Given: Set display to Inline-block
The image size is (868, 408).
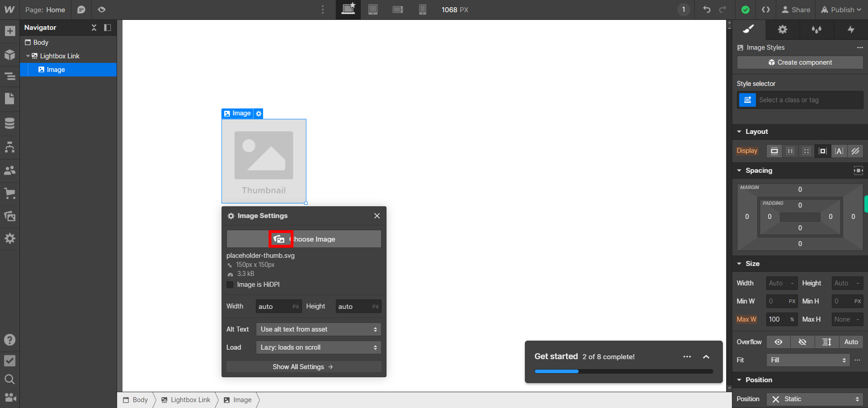Looking at the screenshot, I should 823,151.
